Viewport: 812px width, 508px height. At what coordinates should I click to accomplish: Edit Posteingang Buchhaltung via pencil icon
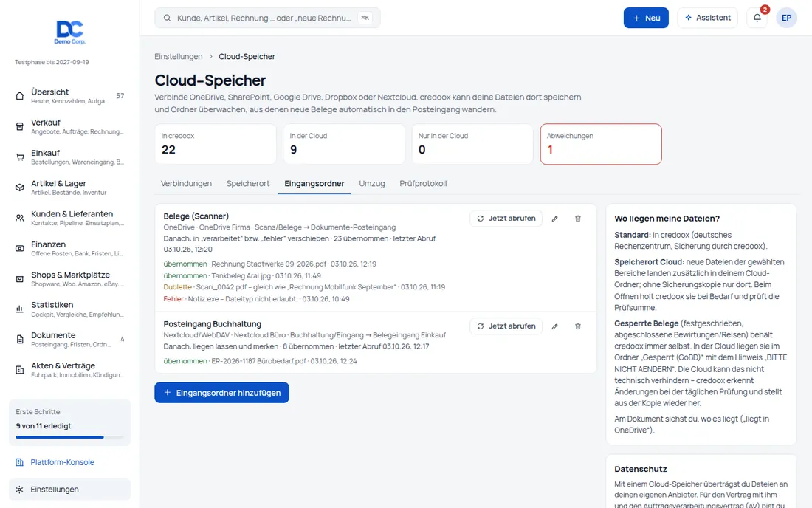tap(554, 326)
